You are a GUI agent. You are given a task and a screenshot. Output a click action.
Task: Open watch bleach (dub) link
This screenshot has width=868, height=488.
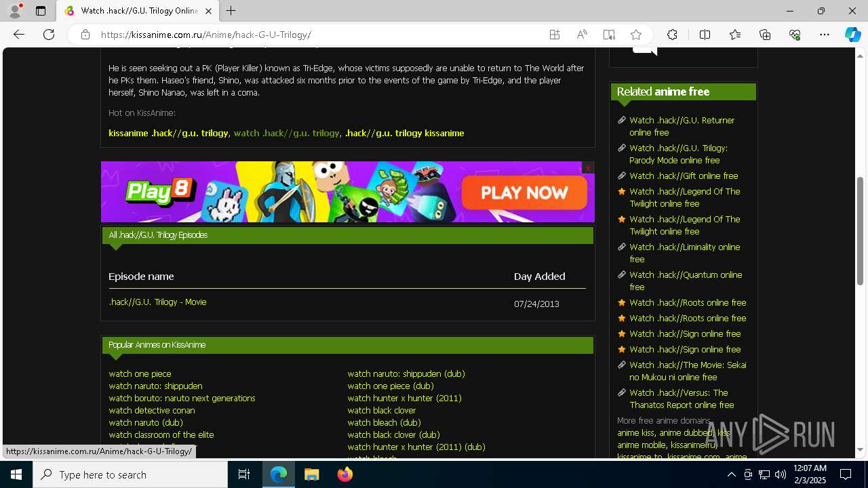coord(384,422)
